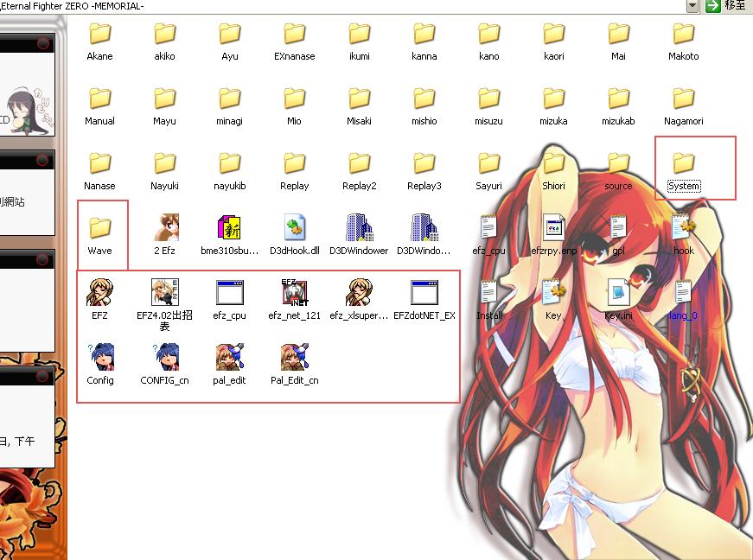The image size is (753, 560).
Task: Click the Pal_Edit_cn program icon
Action: point(295,357)
